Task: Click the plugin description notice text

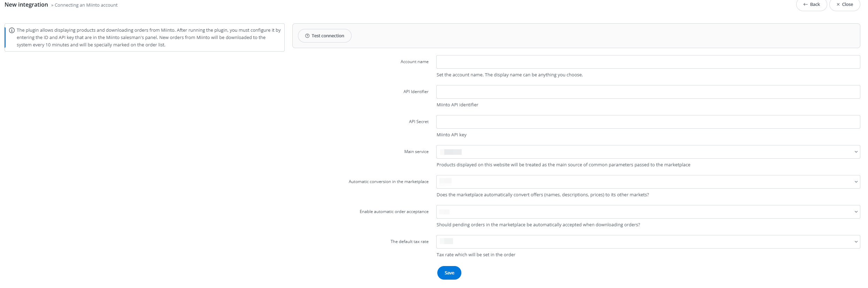Action: [148, 38]
